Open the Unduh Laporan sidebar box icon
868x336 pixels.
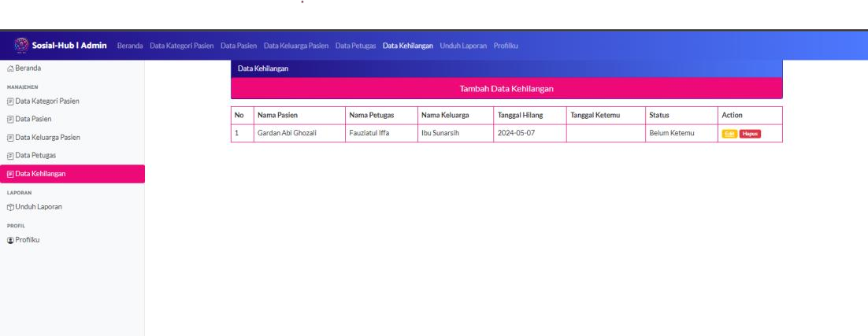click(6, 207)
